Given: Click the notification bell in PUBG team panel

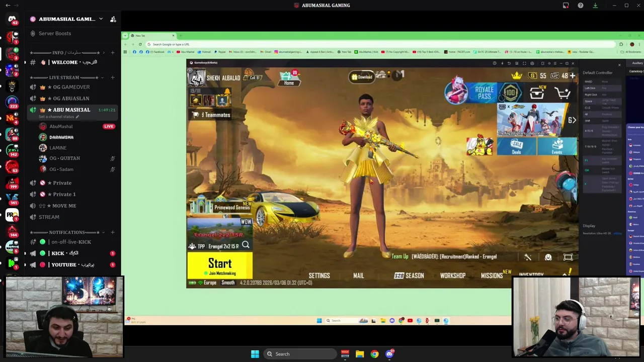Looking at the screenshot, I should pos(227,91).
